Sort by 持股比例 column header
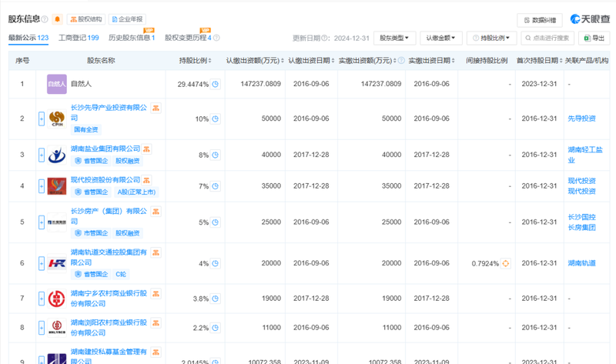 click(193, 60)
